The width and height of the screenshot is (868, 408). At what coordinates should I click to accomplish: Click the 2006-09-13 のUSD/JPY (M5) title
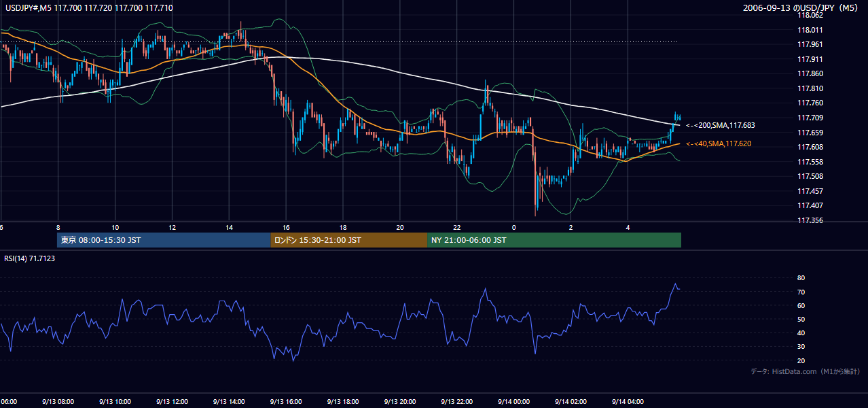tap(801, 8)
